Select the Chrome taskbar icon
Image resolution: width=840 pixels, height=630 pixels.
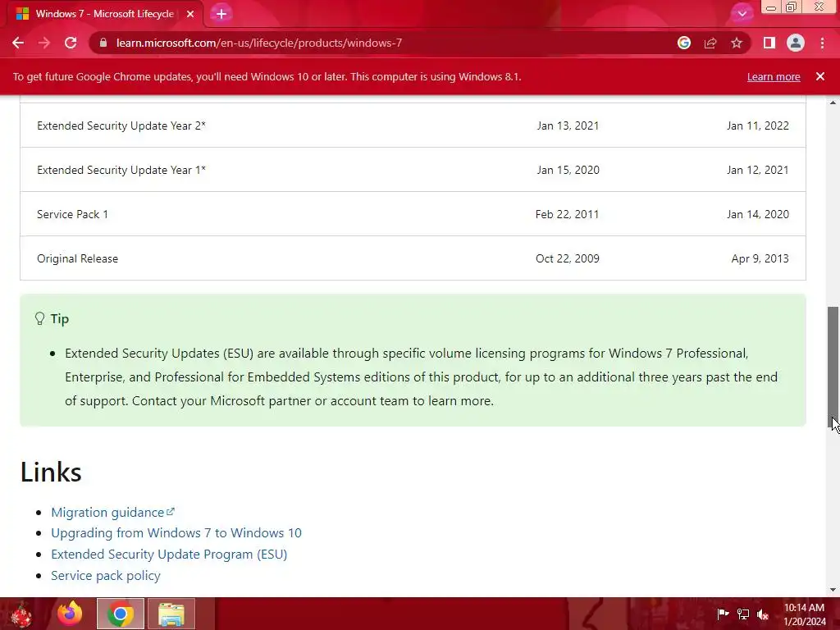coord(121,614)
